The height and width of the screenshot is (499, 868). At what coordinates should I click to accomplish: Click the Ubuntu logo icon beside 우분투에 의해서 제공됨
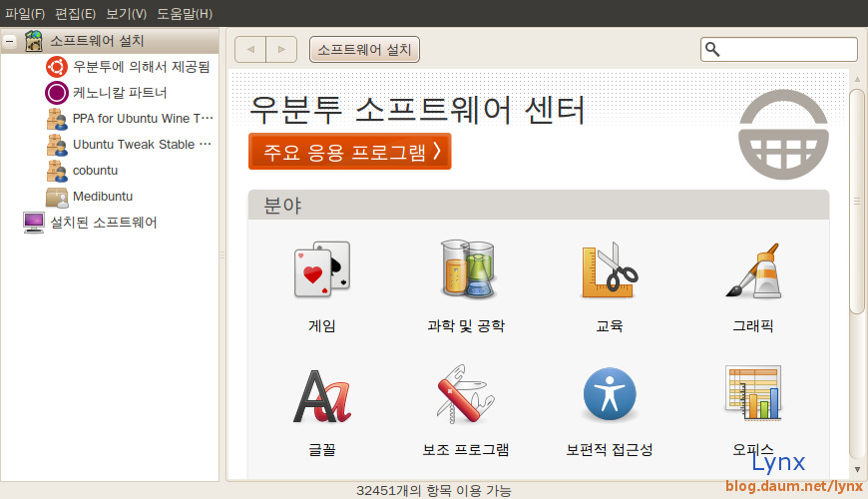click(x=57, y=67)
